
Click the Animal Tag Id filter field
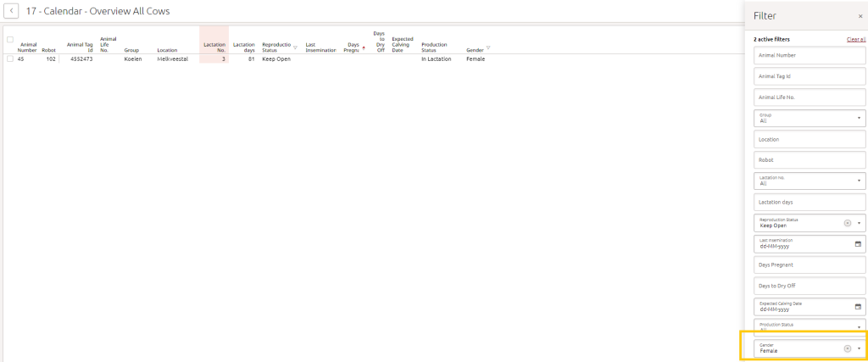pyautogui.click(x=810, y=76)
